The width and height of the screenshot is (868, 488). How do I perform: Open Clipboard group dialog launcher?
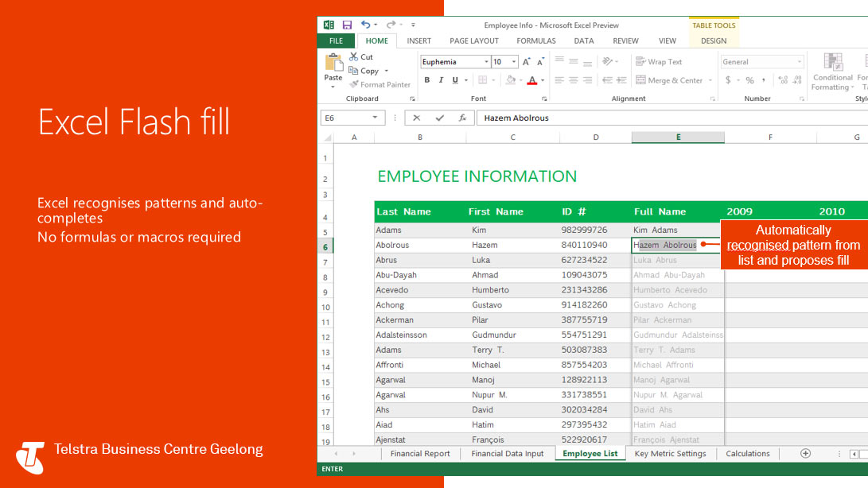tap(412, 99)
